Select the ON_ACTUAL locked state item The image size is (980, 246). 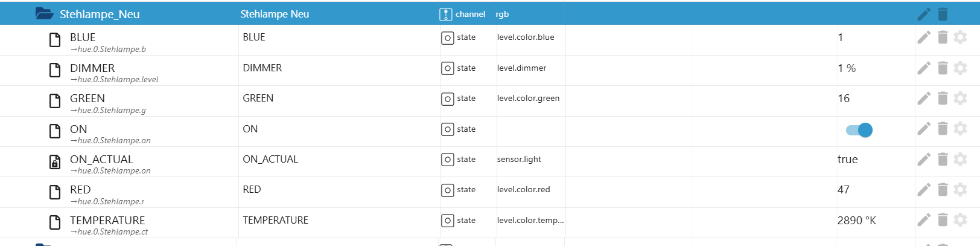(x=101, y=160)
